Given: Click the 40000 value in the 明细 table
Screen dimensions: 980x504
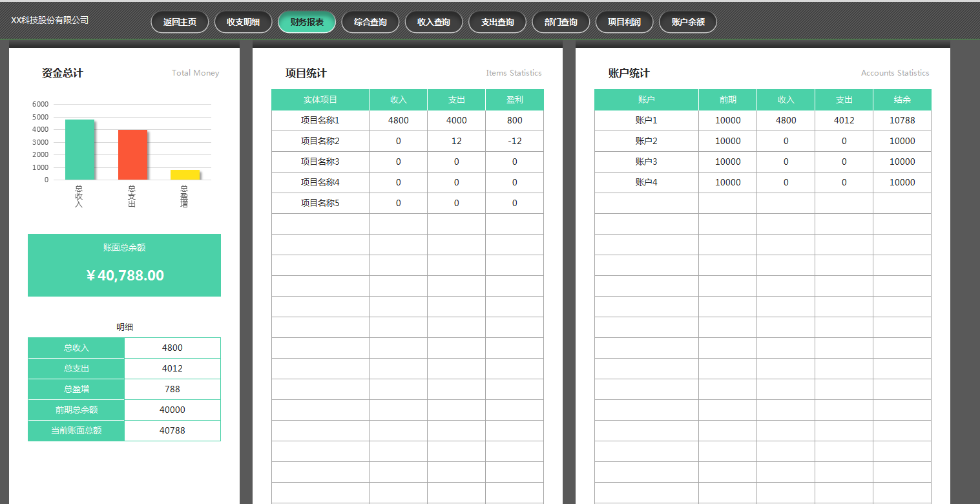Looking at the screenshot, I should [x=172, y=410].
